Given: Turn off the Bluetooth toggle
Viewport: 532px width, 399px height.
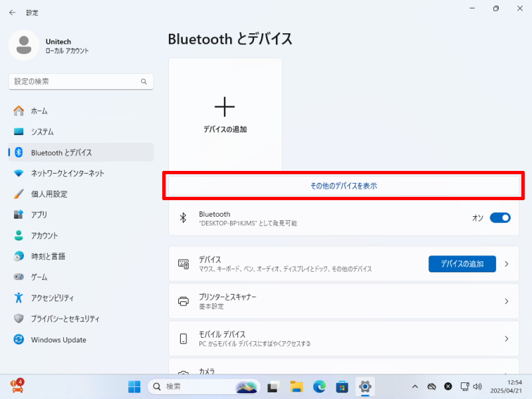Looking at the screenshot, I should 500,218.
